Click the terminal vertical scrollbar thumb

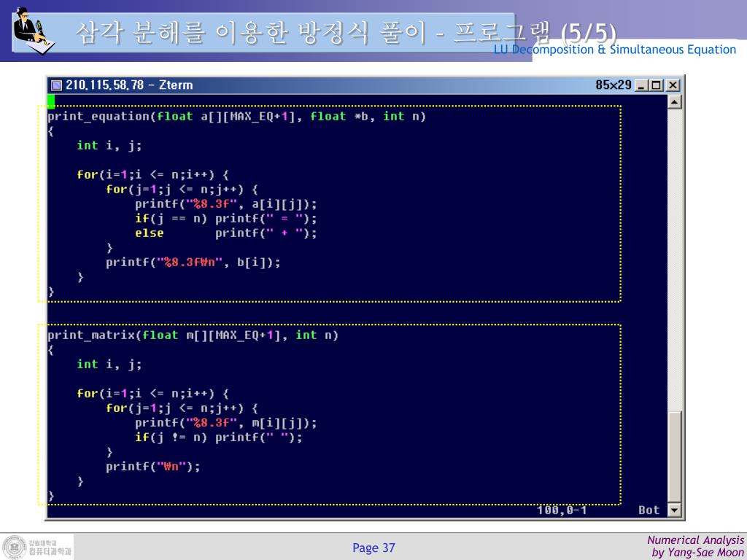click(674, 457)
